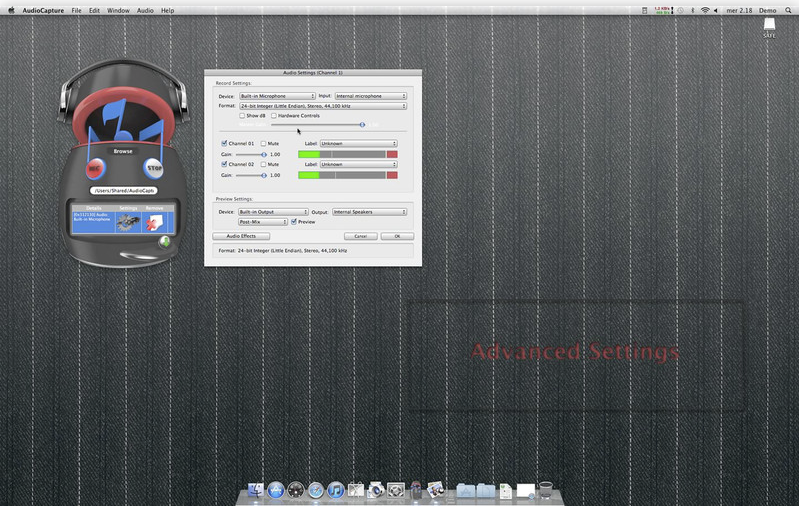Open the Output Internal Speakers dropdown
Screen dimensions: 799x506
click(x=369, y=212)
